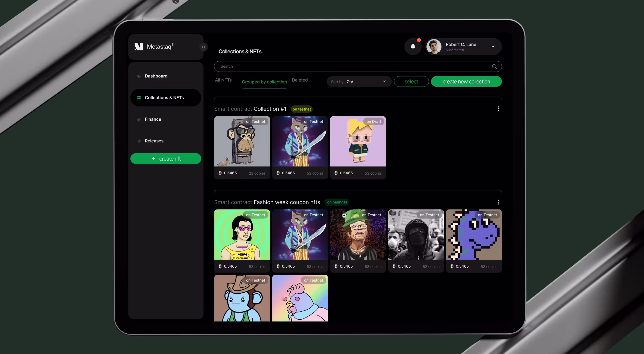The image size is (644, 354).
Task: Click the create new collection button
Action: coord(466,81)
